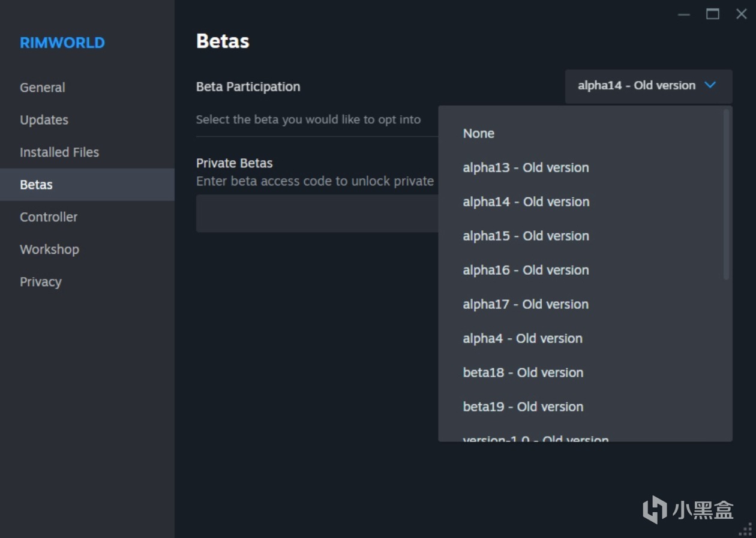Click the blue dropdown chevron arrow
Screen dimensions: 756x538
coord(710,85)
